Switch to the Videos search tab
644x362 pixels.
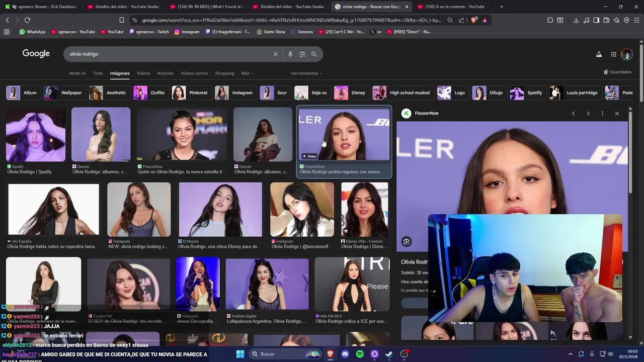[143, 73]
